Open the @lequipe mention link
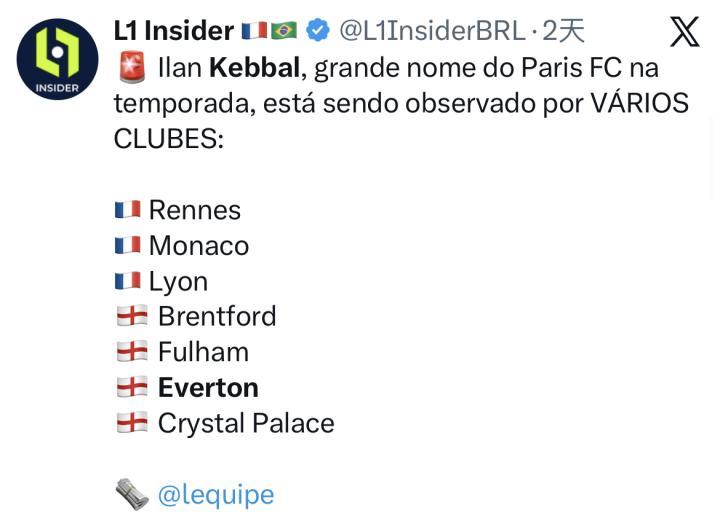The width and height of the screenshot is (720, 516). pos(216,494)
